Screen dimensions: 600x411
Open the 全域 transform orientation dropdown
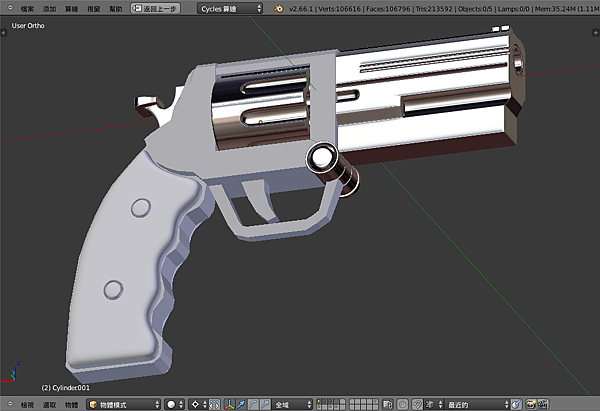(x=292, y=404)
